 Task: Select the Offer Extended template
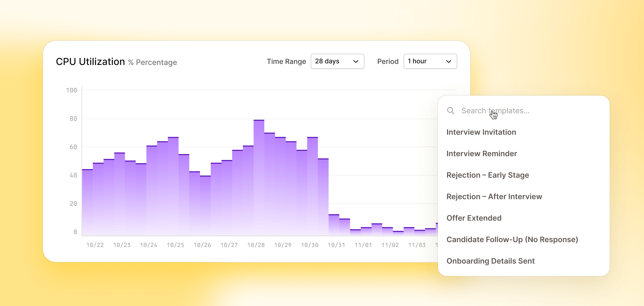[x=474, y=218]
